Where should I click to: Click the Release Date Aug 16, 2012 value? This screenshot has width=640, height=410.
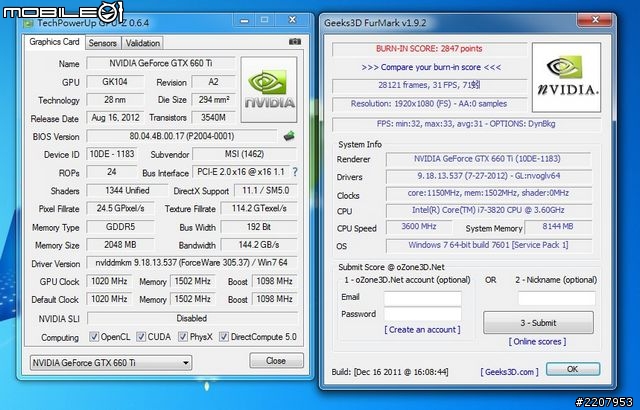pos(116,117)
